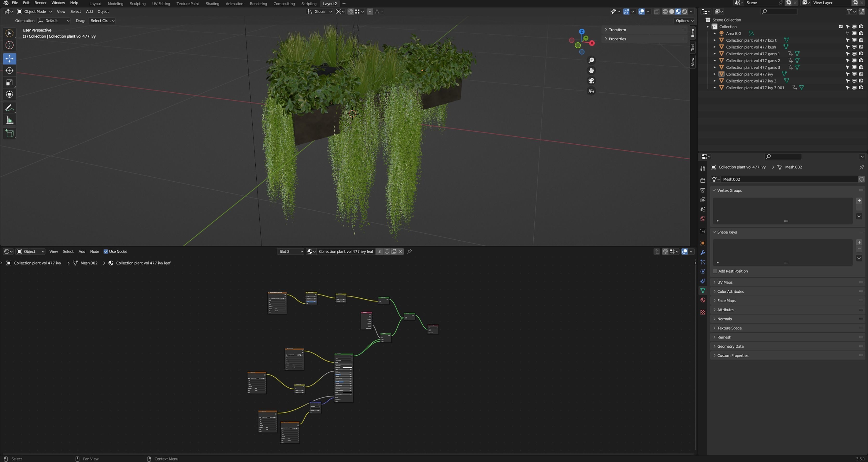The image size is (868, 462).
Task: Expand the Transform panel in sidebar
Action: [617, 30]
